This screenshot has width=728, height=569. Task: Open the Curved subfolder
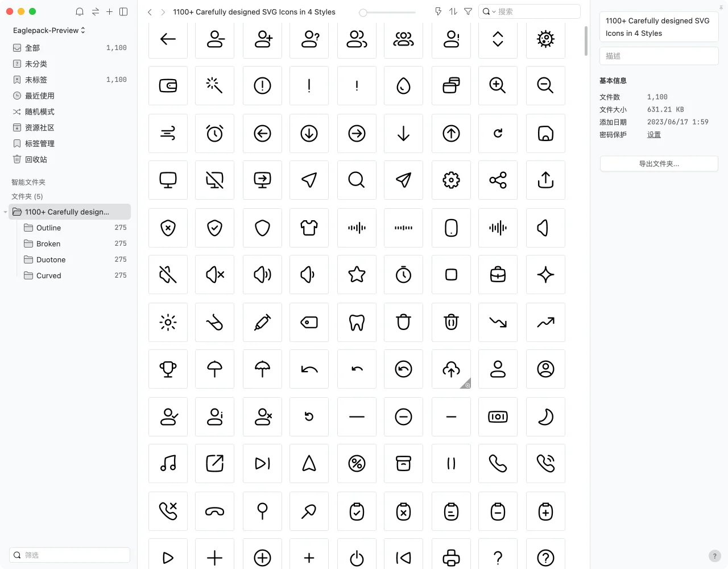75,275
